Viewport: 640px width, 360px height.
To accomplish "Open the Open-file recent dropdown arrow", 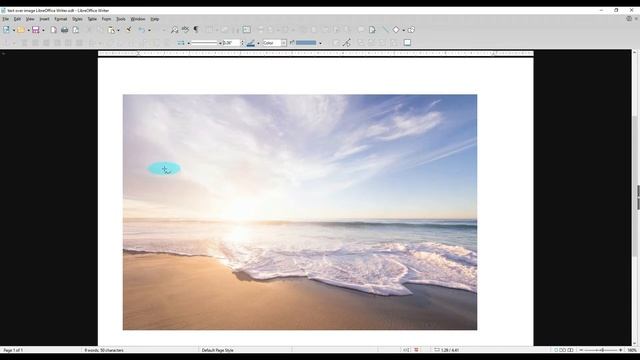I will click(x=28, y=30).
